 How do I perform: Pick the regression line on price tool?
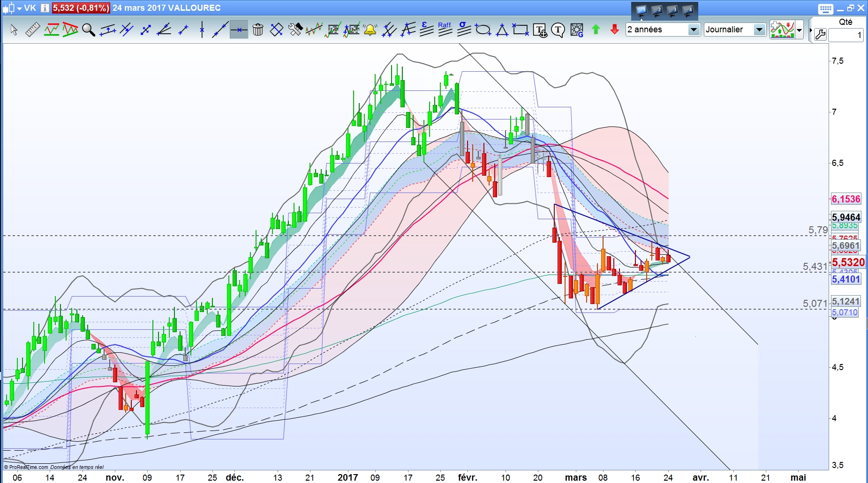click(x=314, y=30)
